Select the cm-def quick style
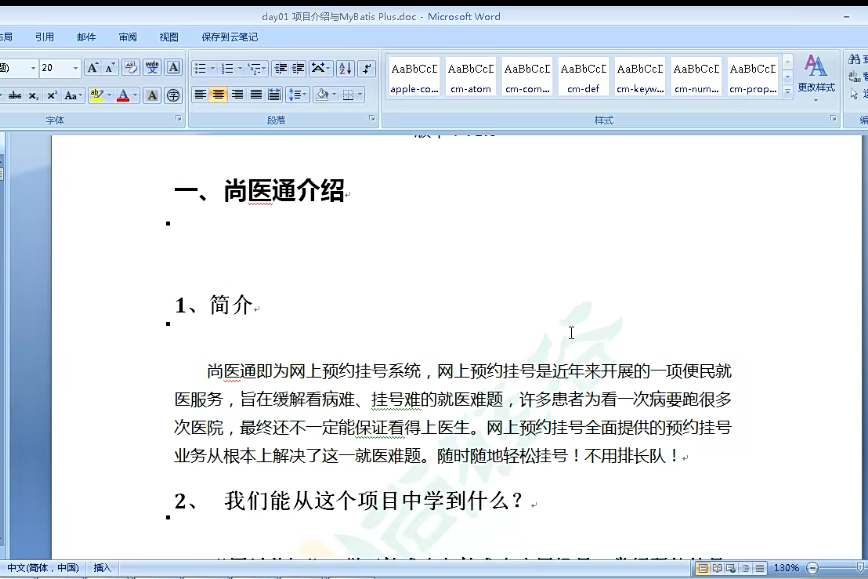The height and width of the screenshot is (579, 868). 583,77
